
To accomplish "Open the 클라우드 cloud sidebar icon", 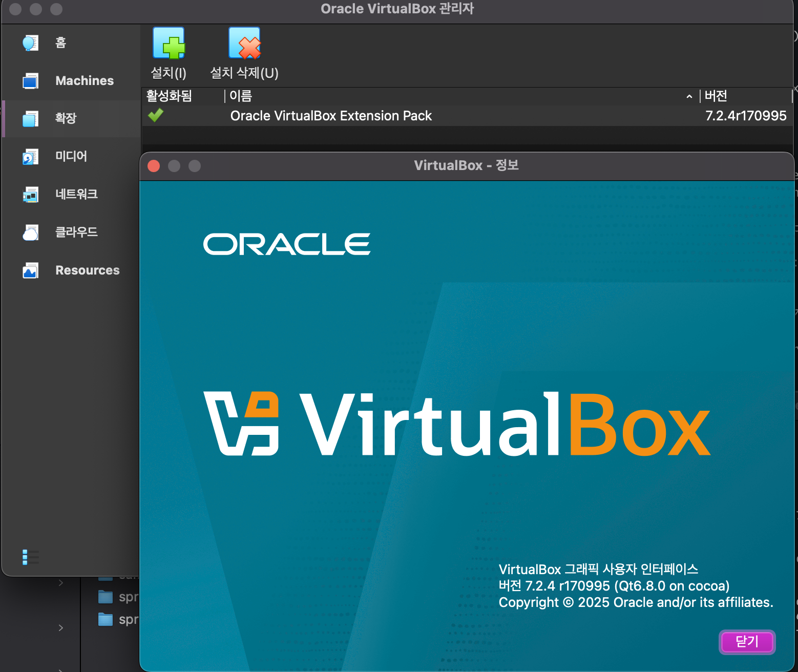I will pyautogui.click(x=31, y=232).
